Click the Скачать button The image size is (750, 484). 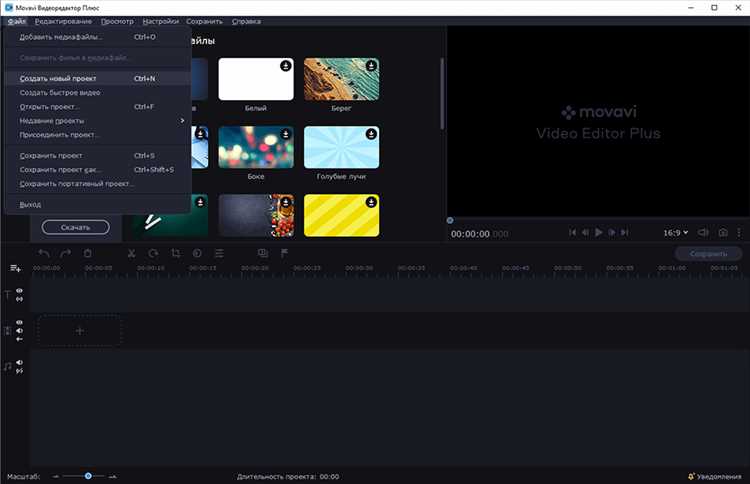coord(76,228)
